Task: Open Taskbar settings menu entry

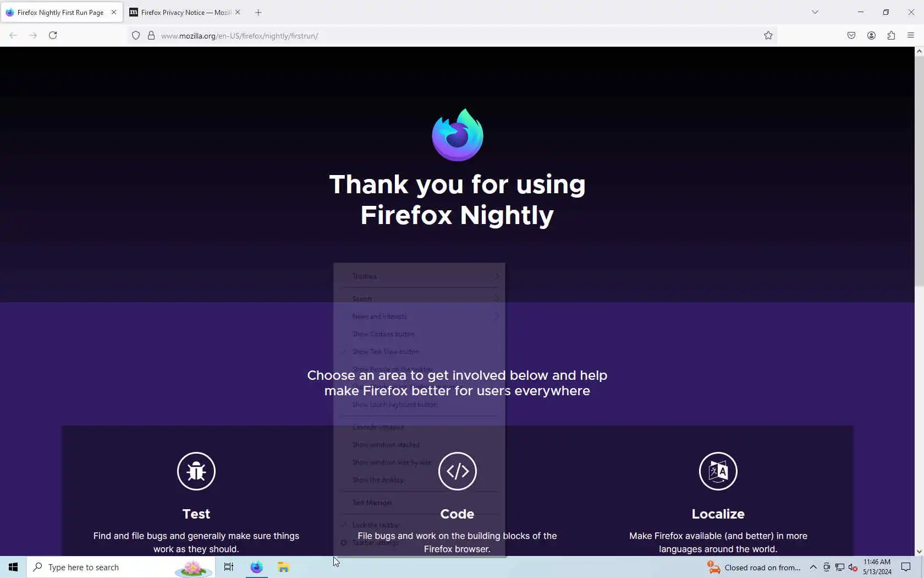Action: pyautogui.click(x=419, y=542)
